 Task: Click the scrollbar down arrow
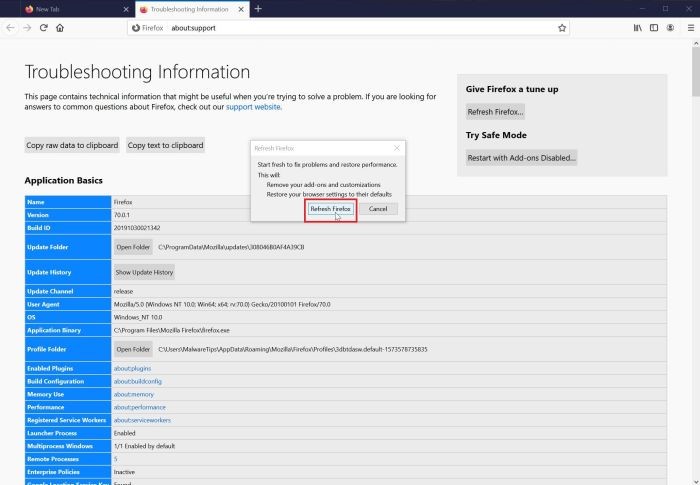point(696,481)
